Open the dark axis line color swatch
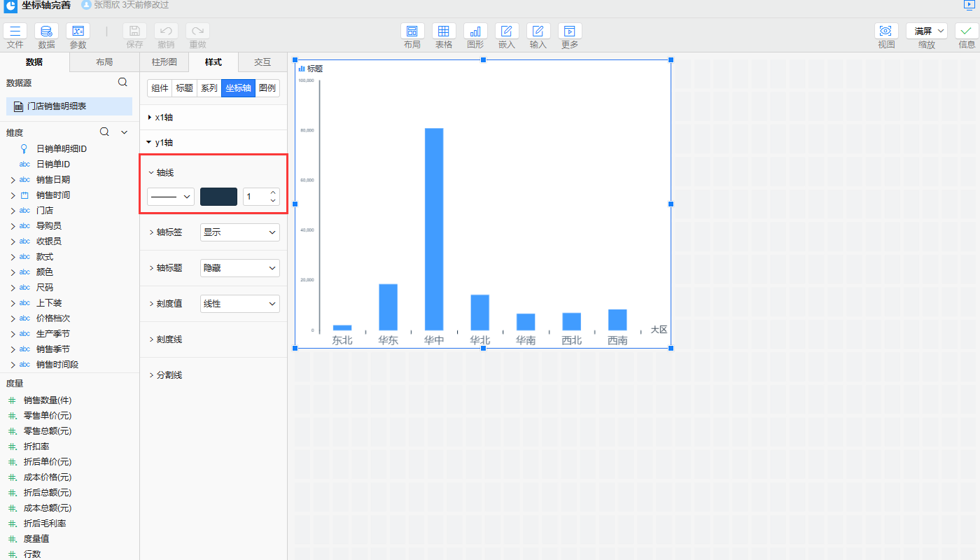Image resolution: width=980 pixels, height=560 pixels. (218, 197)
